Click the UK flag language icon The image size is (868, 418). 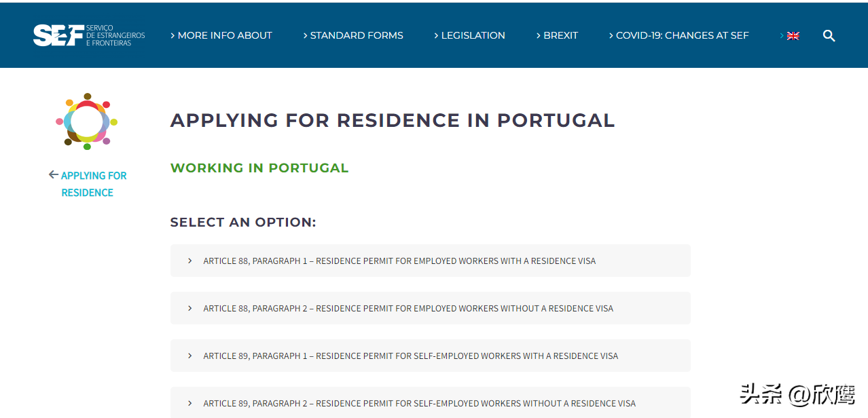tap(793, 36)
